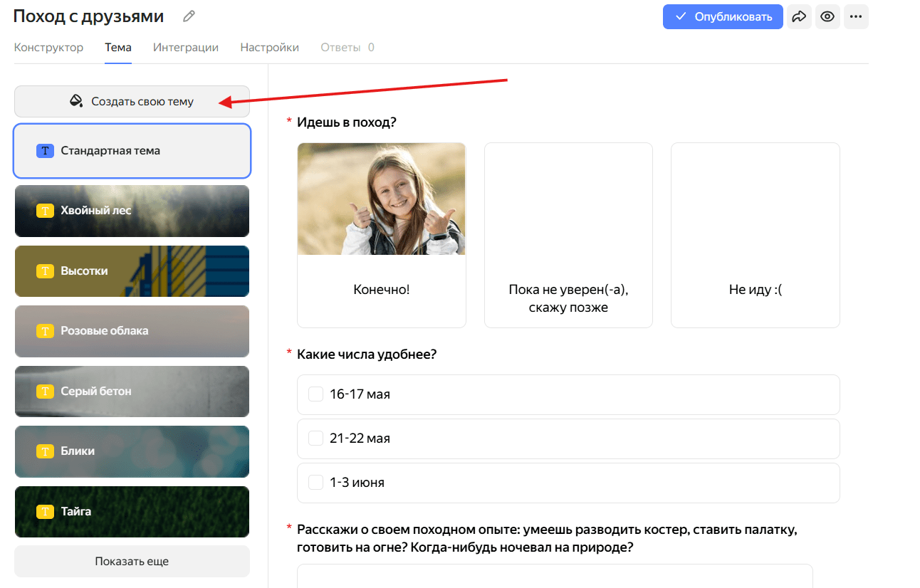This screenshot has height=588, width=920.
Task: Check the 1-3 июня checkbox
Action: click(316, 483)
